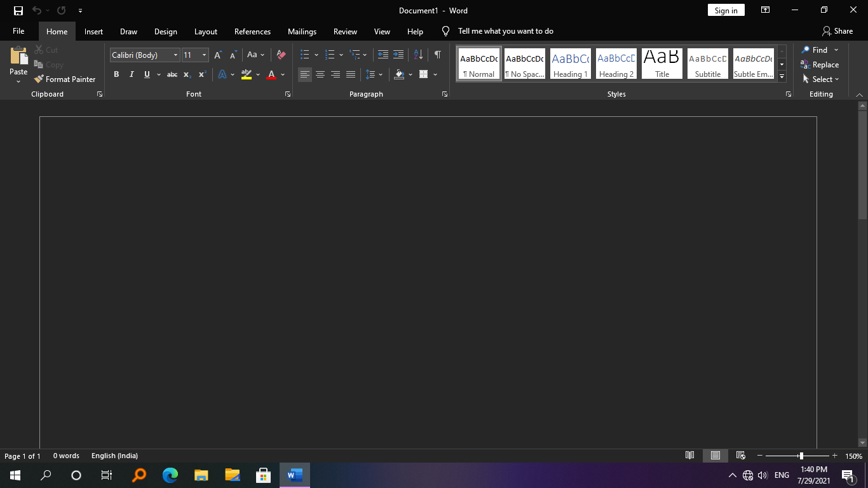Expand the Styles gallery more arrow
Viewport: 868px width, 488px height.
coord(782,76)
